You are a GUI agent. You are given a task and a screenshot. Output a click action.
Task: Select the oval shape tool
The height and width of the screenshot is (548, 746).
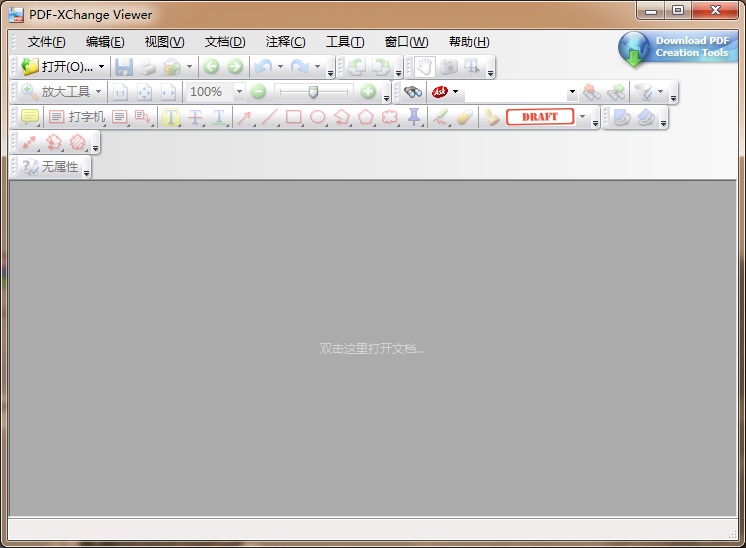point(317,117)
